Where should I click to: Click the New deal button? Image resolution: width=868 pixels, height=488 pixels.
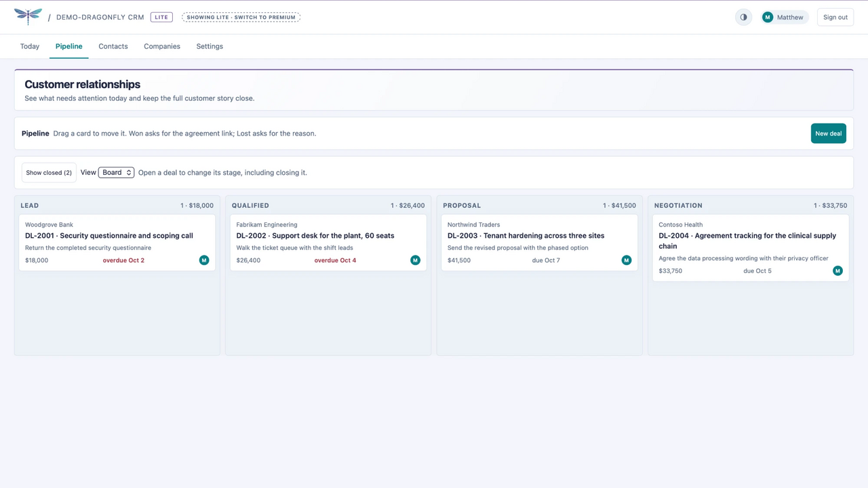click(829, 134)
